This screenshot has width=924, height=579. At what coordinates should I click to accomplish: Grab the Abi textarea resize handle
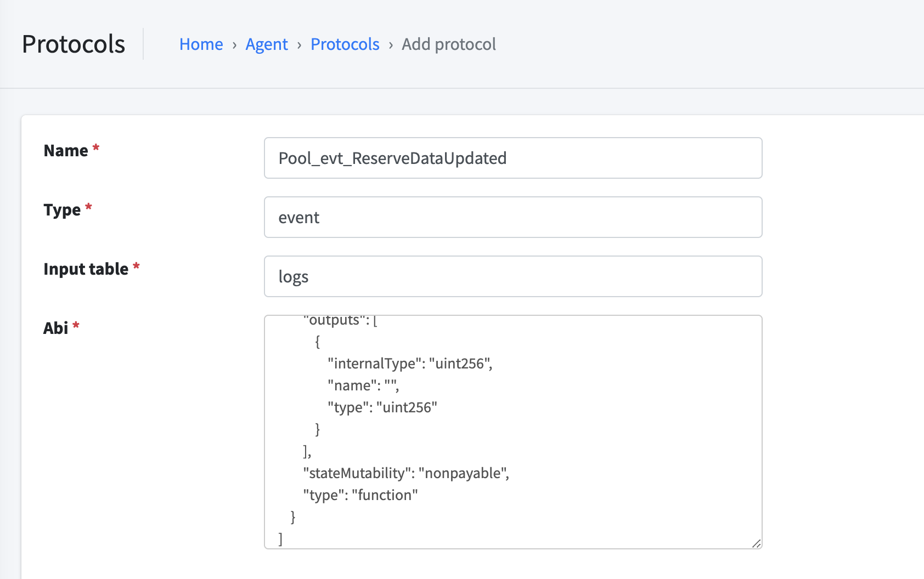tap(756, 543)
